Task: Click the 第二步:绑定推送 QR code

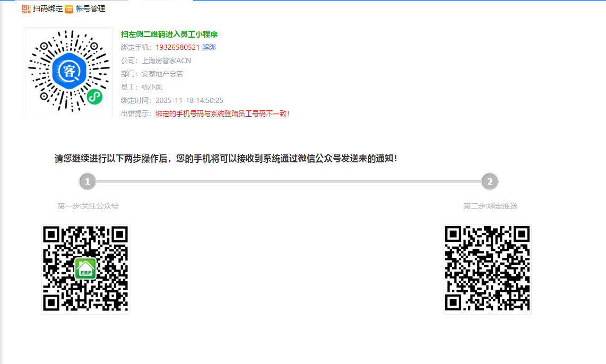Action: (x=487, y=269)
